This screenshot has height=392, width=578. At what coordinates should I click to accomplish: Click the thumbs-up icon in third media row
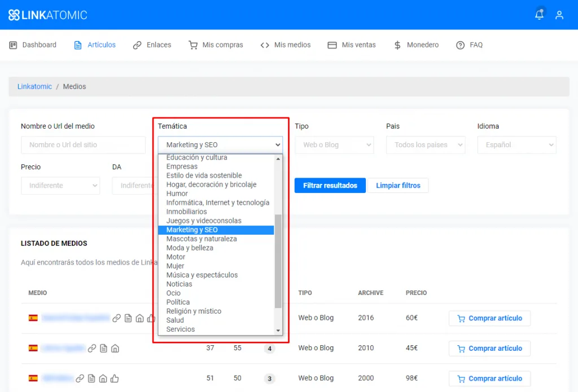pos(115,378)
